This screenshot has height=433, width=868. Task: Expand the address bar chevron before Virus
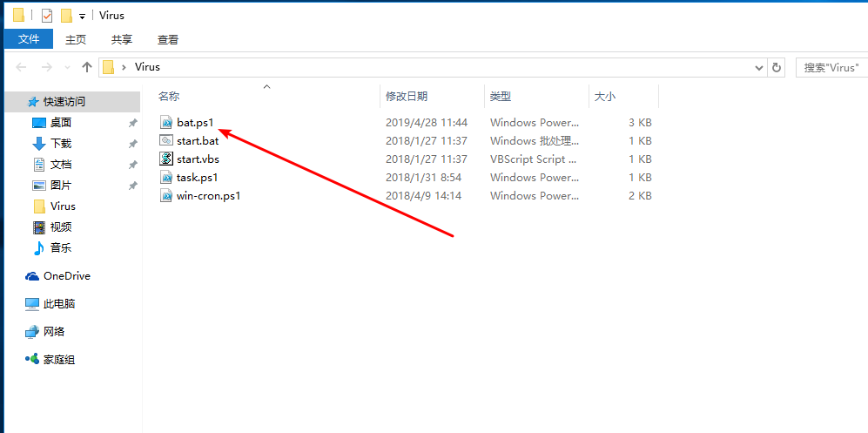[x=124, y=68]
